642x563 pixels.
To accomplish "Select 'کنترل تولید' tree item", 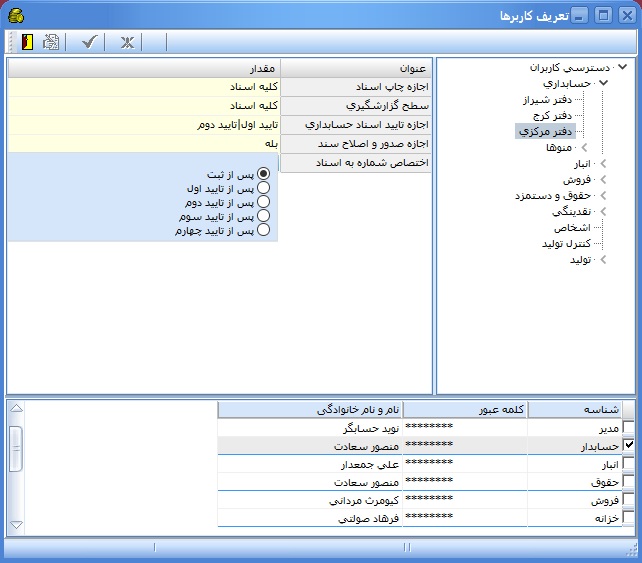I will tap(561, 243).
